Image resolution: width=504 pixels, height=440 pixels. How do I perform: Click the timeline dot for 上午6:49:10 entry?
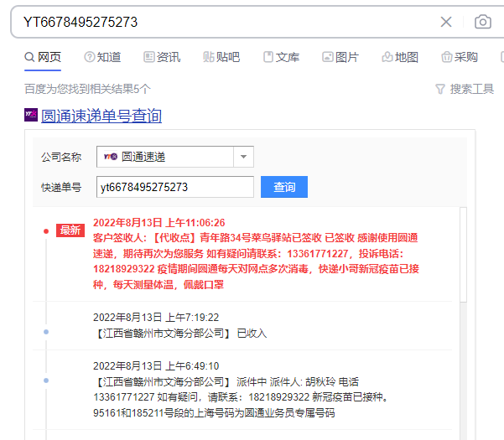pos(46,380)
